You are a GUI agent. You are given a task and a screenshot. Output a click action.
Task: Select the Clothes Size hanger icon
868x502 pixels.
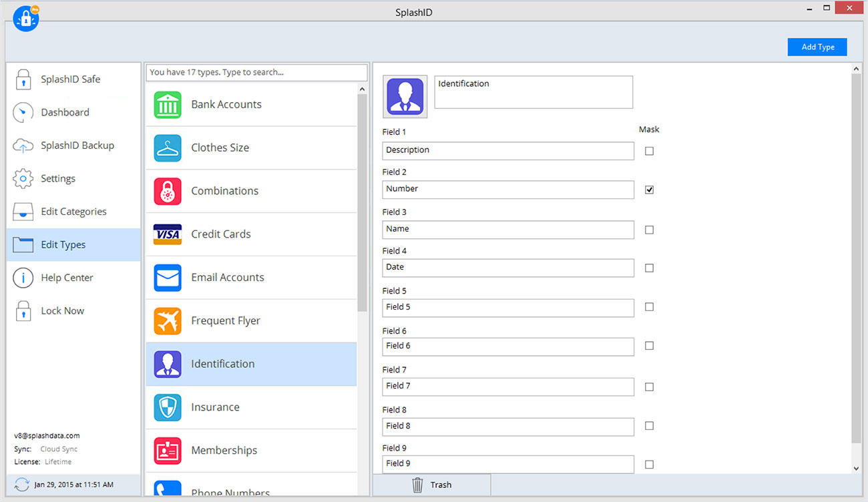click(168, 148)
